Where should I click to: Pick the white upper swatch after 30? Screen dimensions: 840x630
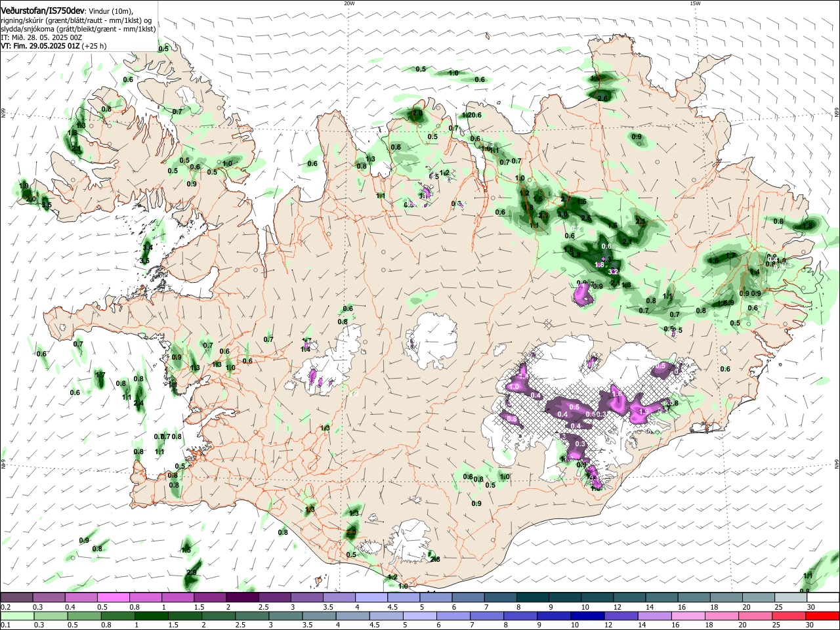(x=823, y=597)
